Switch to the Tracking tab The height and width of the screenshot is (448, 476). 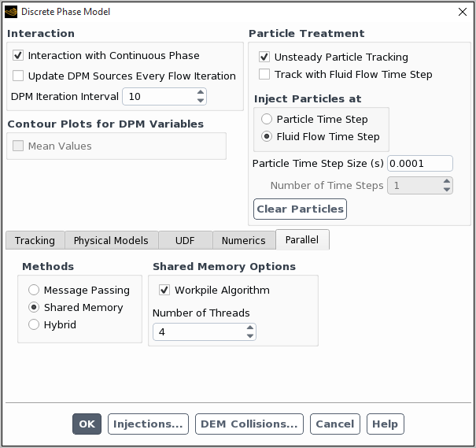click(x=35, y=240)
